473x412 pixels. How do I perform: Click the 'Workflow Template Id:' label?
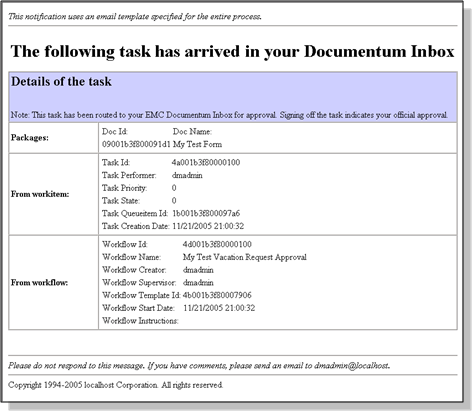(141, 295)
